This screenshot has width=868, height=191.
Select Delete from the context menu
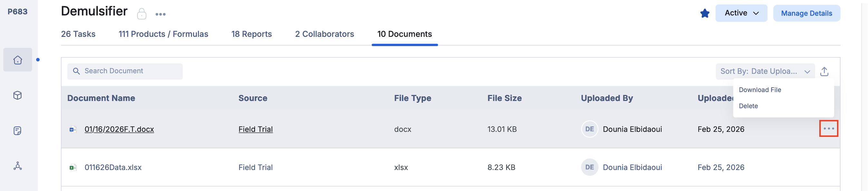[748, 106]
